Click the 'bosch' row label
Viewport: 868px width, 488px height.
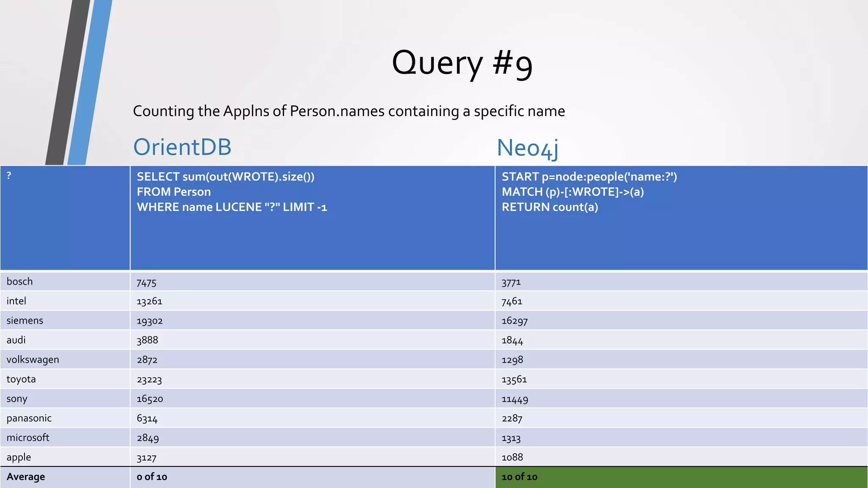[x=19, y=281]
